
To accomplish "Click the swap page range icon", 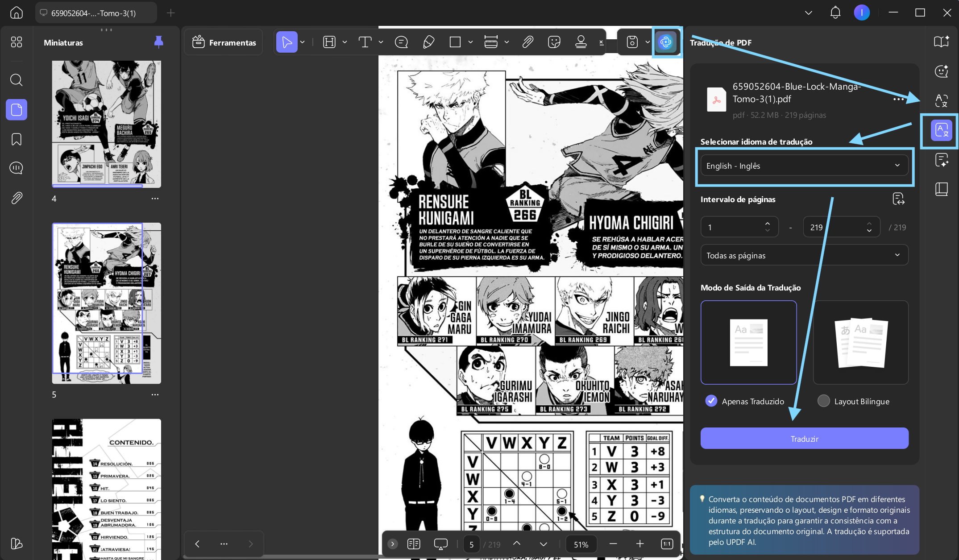I will click(898, 199).
